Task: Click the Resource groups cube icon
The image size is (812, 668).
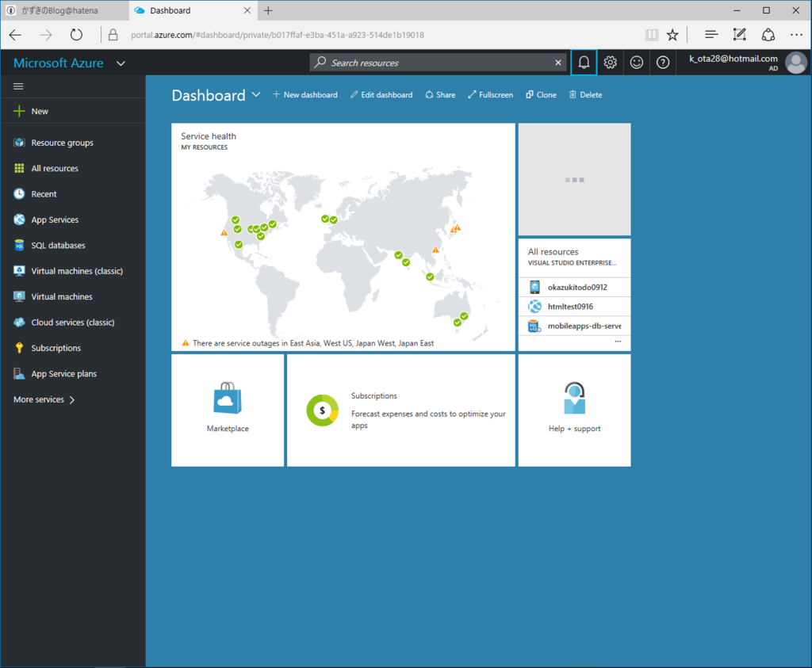Action: coord(19,143)
